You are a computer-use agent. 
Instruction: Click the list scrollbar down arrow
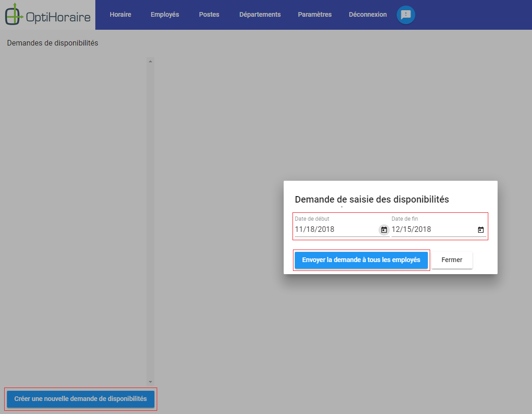coord(150,382)
